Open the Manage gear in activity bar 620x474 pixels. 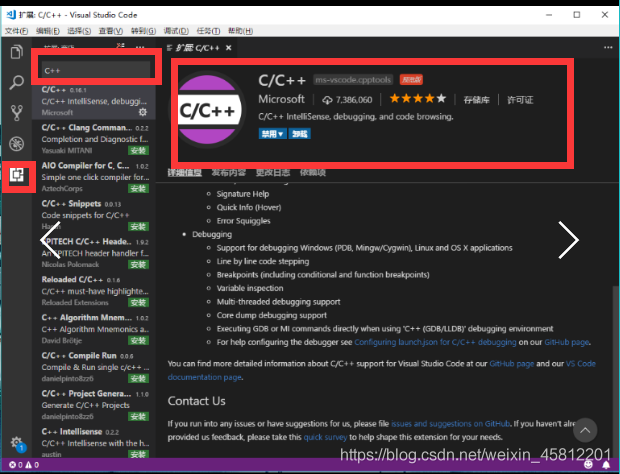coord(17,442)
